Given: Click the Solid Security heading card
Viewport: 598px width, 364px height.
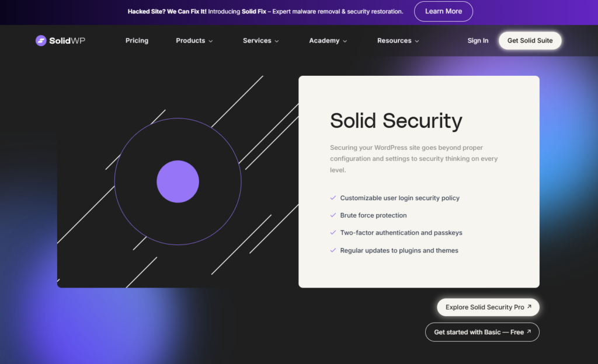Looking at the screenshot, I should pyautogui.click(x=396, y=121).
